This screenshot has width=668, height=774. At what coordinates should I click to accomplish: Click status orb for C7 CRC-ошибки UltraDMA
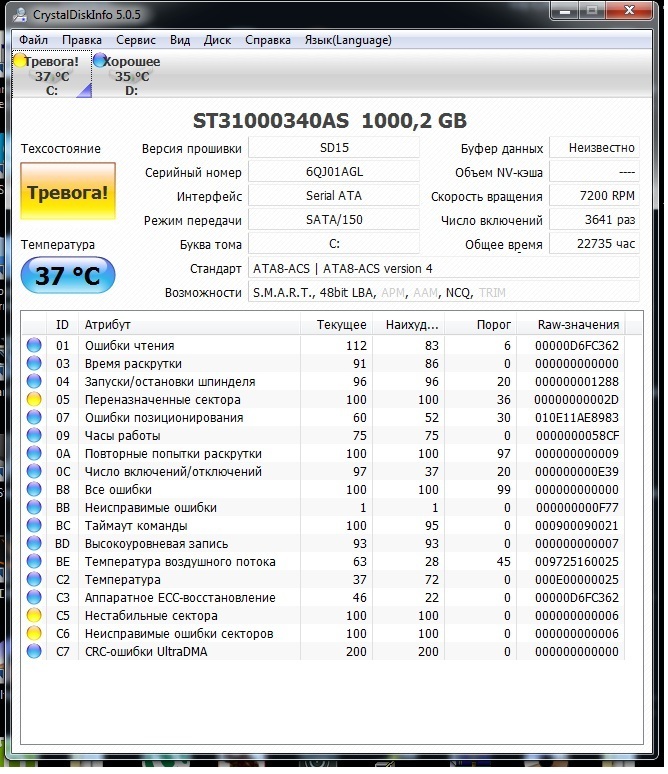point(34,652)
